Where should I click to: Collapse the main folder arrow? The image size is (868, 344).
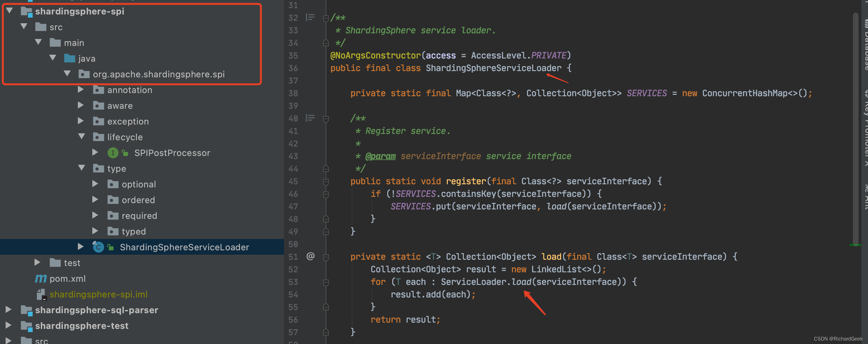pyautogui.click(x=38, y=42)
